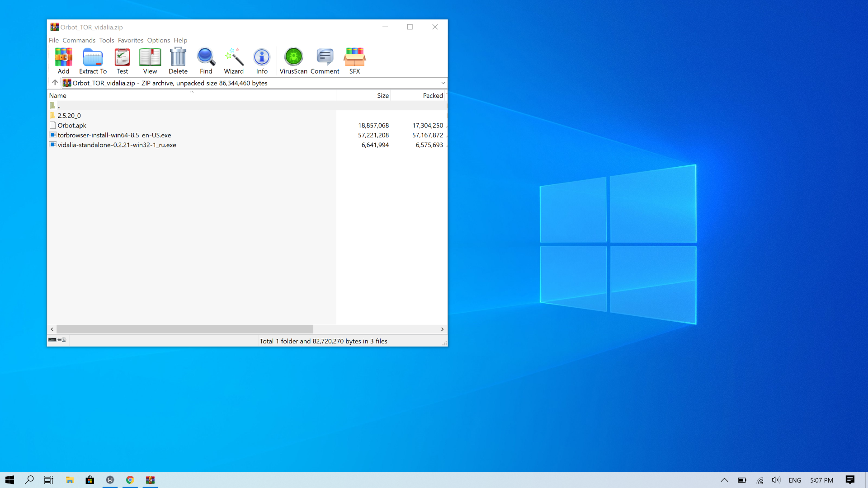This screenshot has width=868, height=488.
Task: Open Task View from taskbar
Action: [49, 480]
